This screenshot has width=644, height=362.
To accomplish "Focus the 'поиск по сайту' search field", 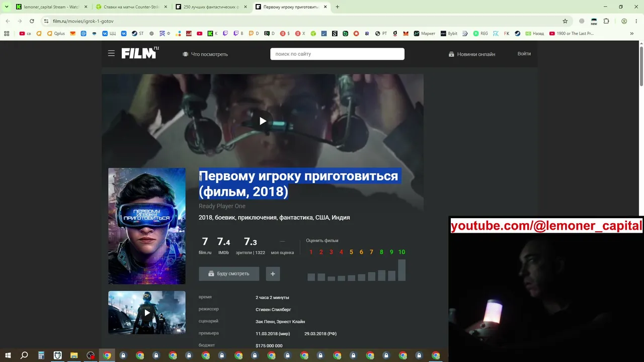I will pyautogui.click(x=337, y=54).
